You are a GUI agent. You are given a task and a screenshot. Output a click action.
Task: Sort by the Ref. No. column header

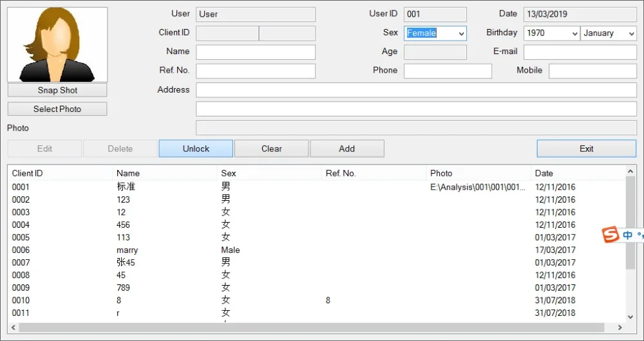(374, 173)
